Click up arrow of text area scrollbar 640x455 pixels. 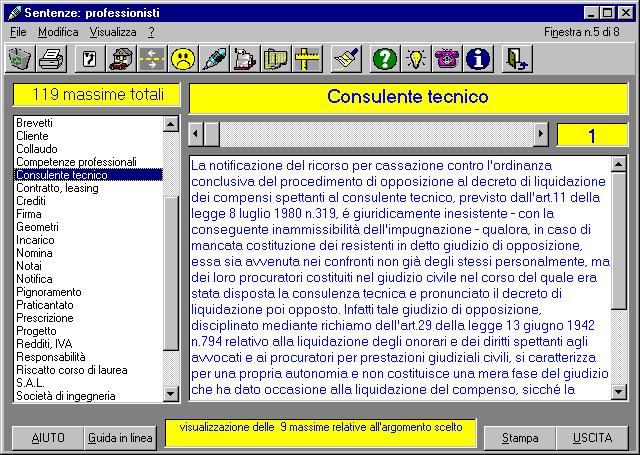[x=619, y=164]
